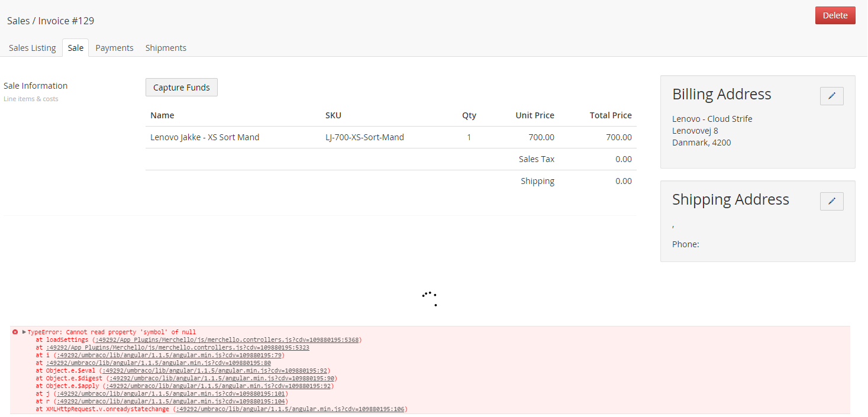The width and height of the screenshot is (868, 417).
Task: Click SKU value 'LJ-700-XS-Sort-Mand'
Action: click(364, 137)
